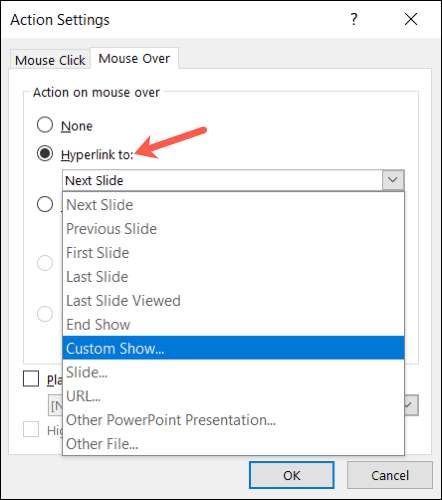Image resolution: width=442 pixels, height=500 pixels.
Task: Select the radio button below Hyperlink to
Action: [45, 204]
